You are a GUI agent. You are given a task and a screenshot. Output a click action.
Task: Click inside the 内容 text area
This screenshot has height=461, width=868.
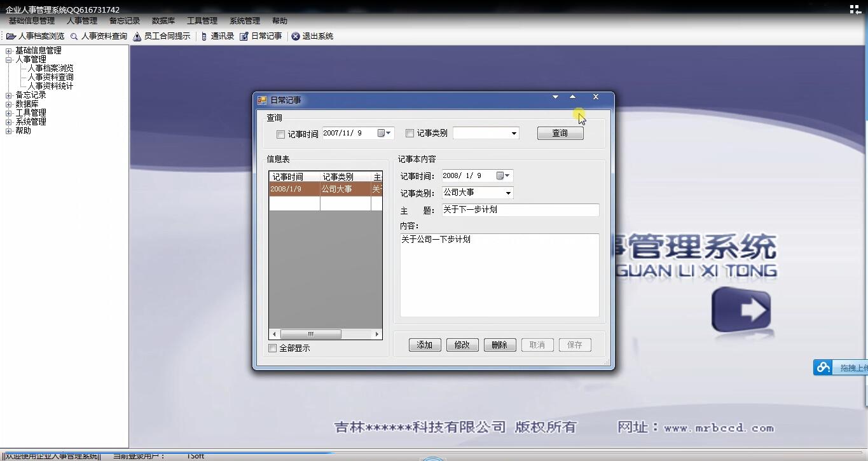(499, 275)
